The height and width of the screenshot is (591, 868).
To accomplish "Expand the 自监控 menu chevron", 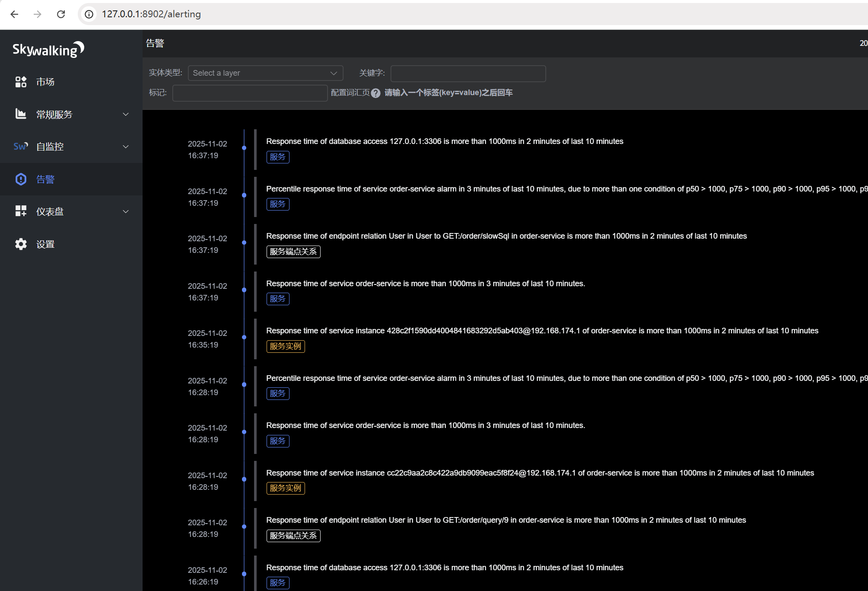I will [x=126, y=147].
